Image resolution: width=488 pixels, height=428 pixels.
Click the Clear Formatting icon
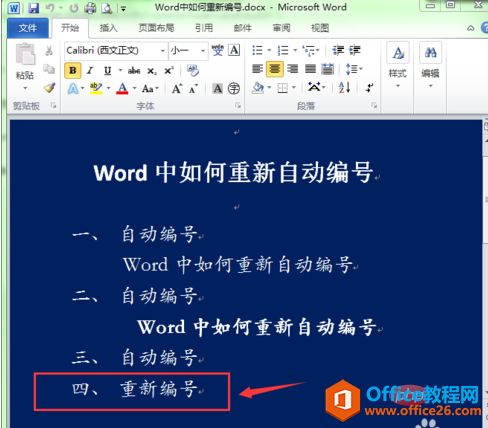(193, 70)
